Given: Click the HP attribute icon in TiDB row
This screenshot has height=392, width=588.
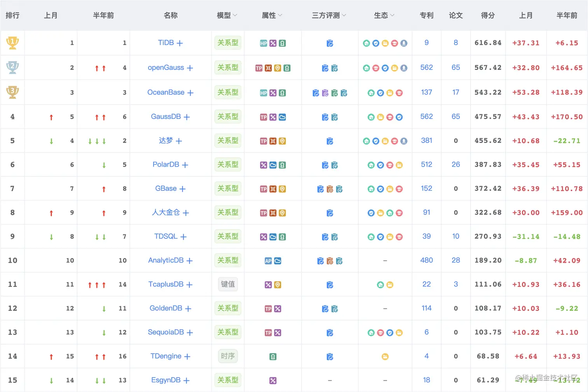Looking at the screenshot, I should 264,43.
